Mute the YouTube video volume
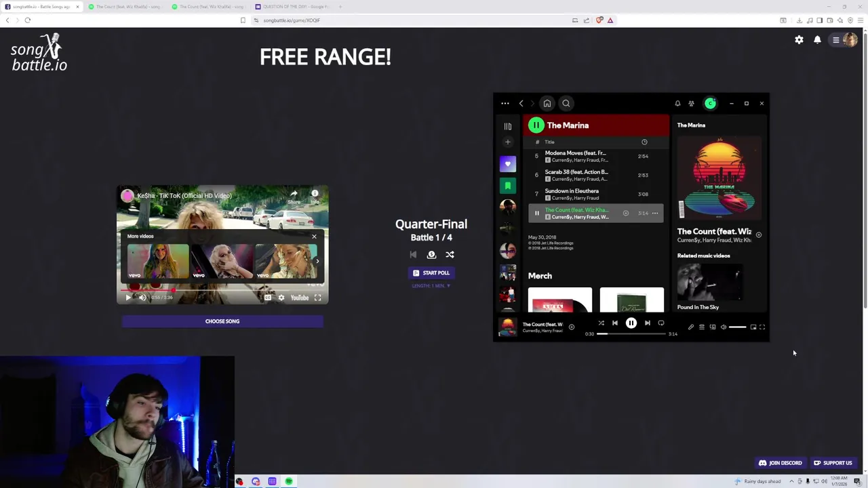The width and height of the screenshot is (868, 488). coord(142,298)
